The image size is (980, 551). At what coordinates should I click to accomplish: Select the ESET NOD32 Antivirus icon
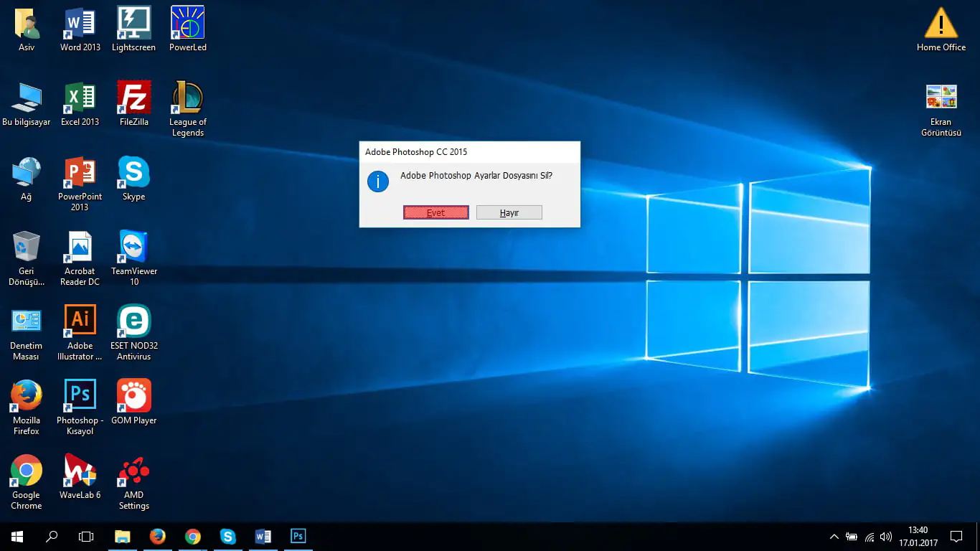point(133,322)
